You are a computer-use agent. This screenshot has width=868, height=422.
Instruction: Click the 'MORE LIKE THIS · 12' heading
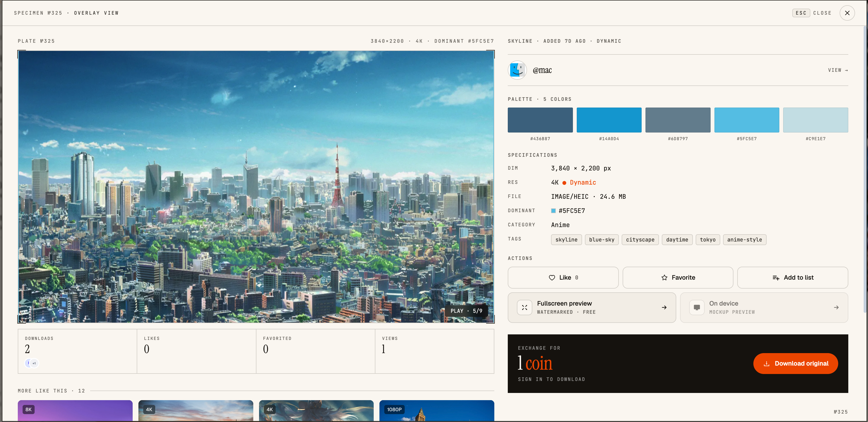click(x=51, y=391)
